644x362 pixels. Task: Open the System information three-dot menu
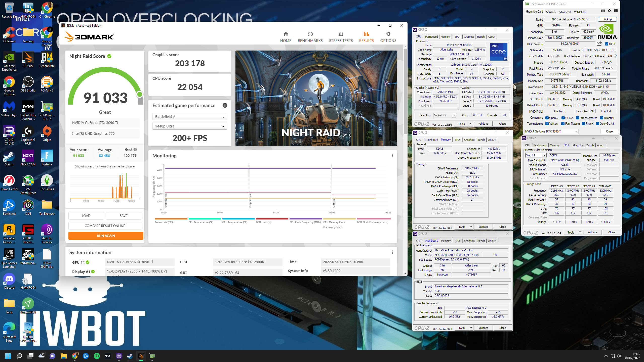(392, 252)
